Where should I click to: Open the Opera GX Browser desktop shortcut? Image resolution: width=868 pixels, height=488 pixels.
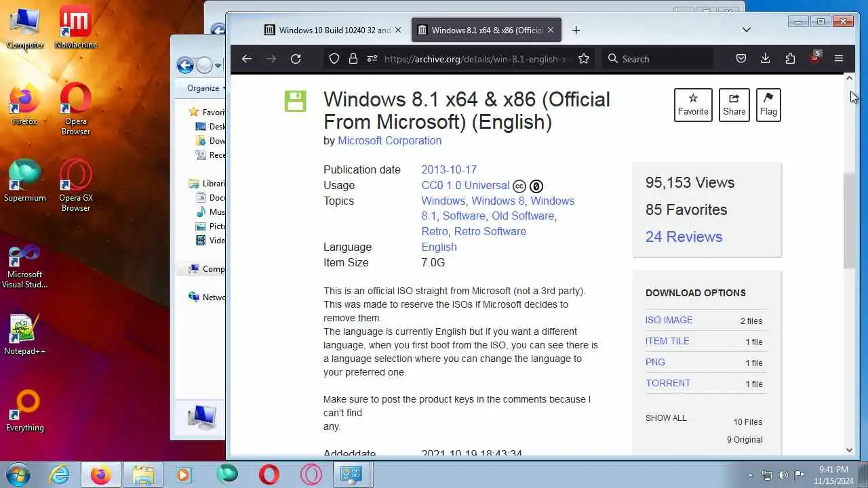coord(76,186)
